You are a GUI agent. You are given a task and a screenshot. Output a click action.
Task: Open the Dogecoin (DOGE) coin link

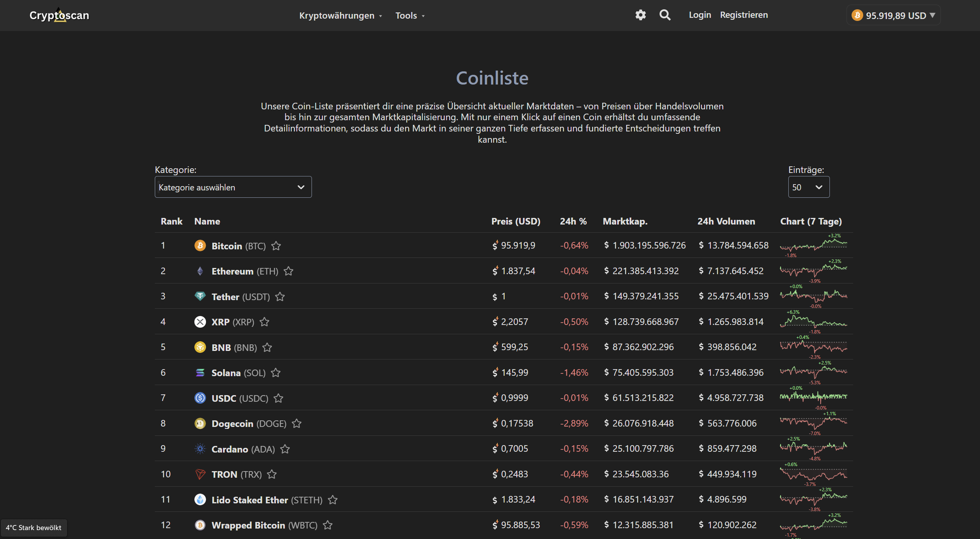point(249,423)
